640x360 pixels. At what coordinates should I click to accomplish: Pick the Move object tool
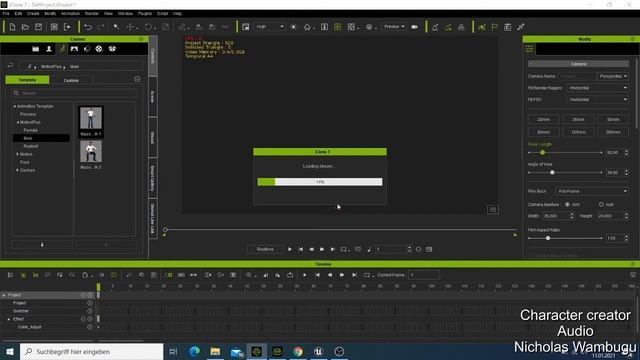[130, 27]
